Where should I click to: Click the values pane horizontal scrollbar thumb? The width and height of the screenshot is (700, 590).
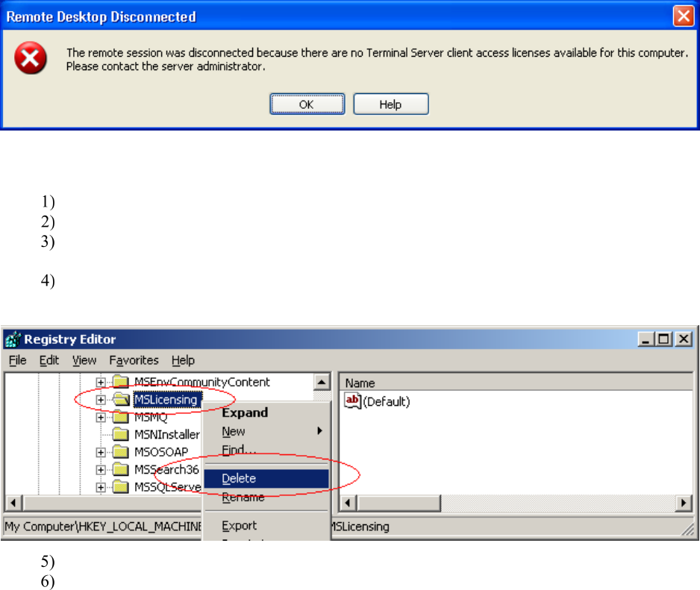tap(399, 503)
